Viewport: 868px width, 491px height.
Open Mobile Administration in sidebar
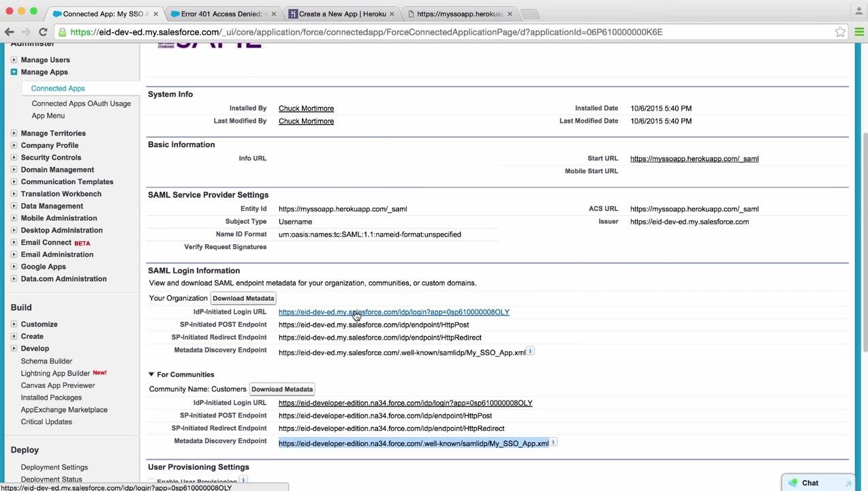pos(59,218)
